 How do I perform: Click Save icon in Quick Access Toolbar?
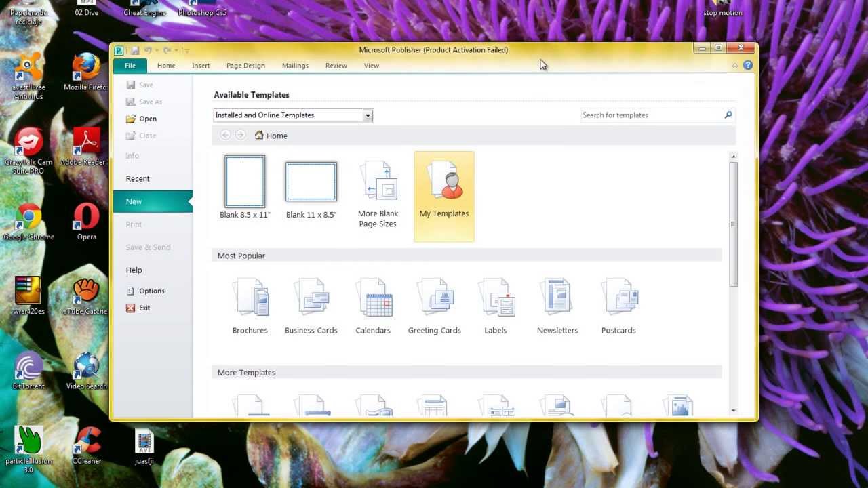pyautogui.click(x=135, y=50)
